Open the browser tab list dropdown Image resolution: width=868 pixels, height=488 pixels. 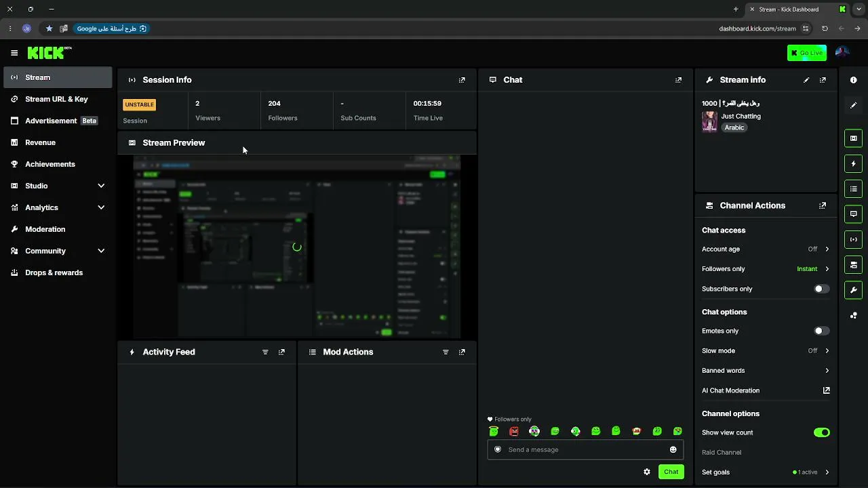pos(859,9)
